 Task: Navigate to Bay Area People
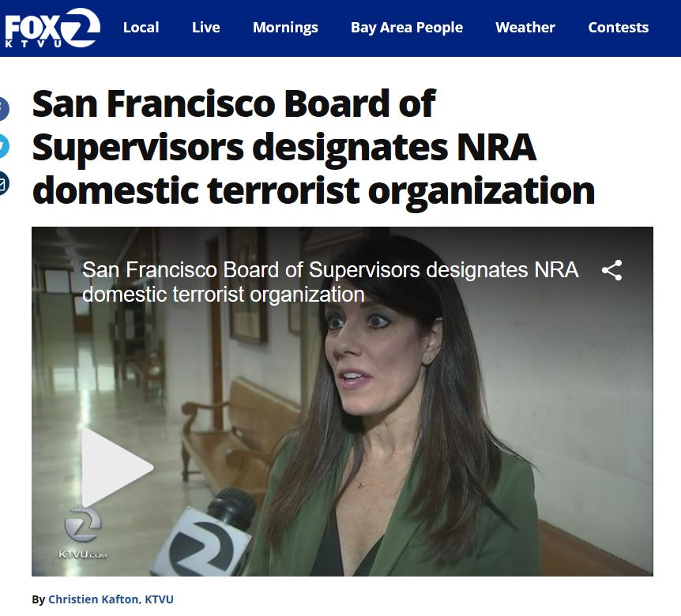(x=407, y=28)
